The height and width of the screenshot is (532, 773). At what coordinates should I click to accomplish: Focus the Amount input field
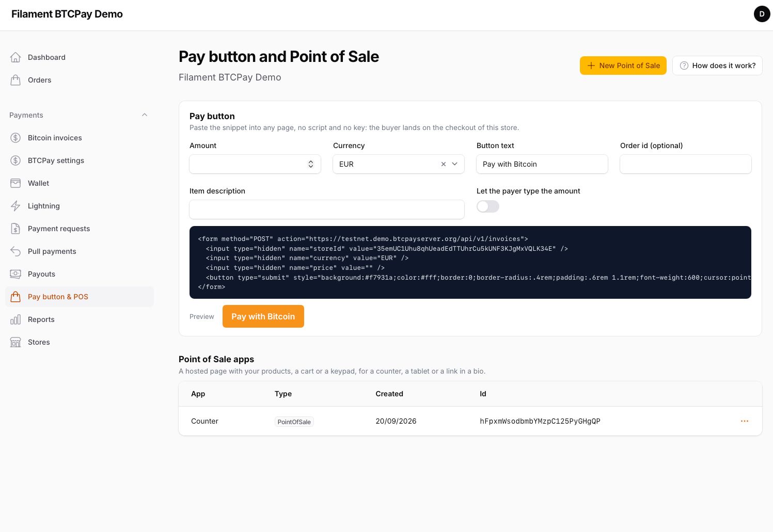[x=255, y=164]
